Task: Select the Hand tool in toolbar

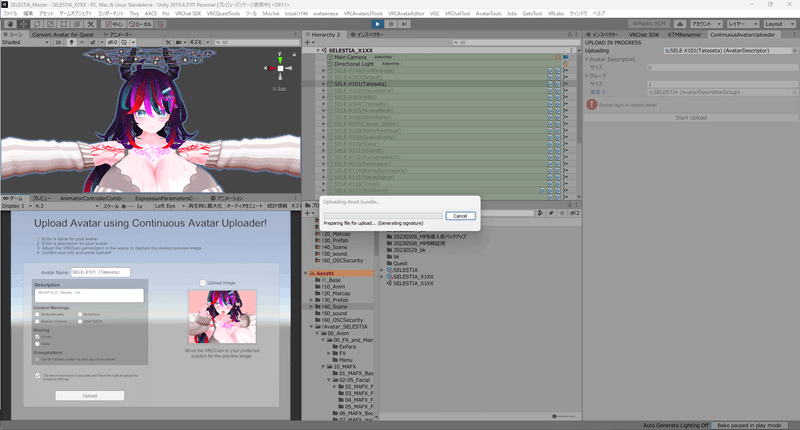Action: click(10, 24)
